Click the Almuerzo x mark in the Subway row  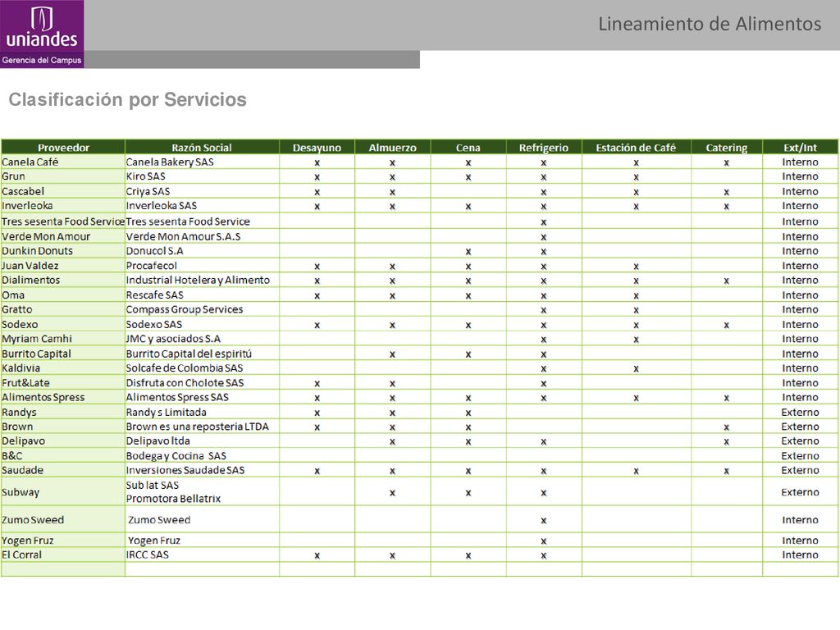392,493
